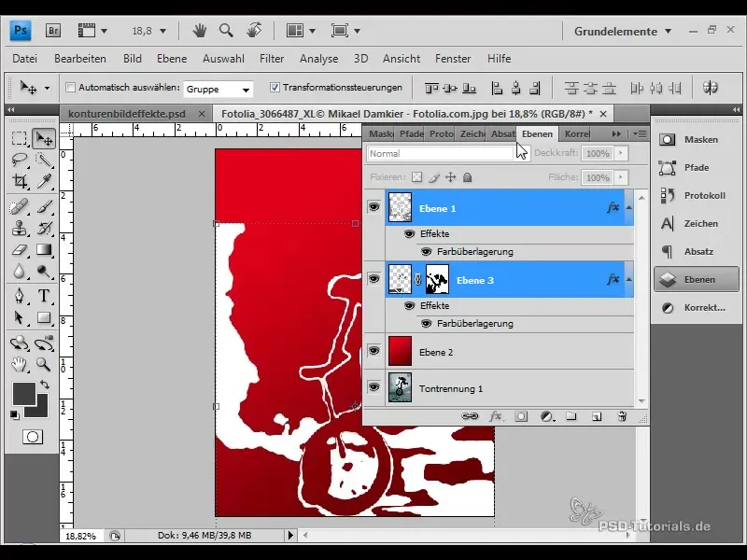Create a new layer
747x560 pixels.
pyautogui.click(x=597, y=416)
